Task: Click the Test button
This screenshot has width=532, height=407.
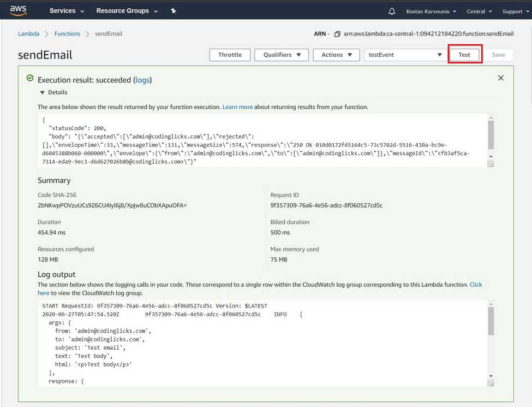Action: click(x=464, y=55)
